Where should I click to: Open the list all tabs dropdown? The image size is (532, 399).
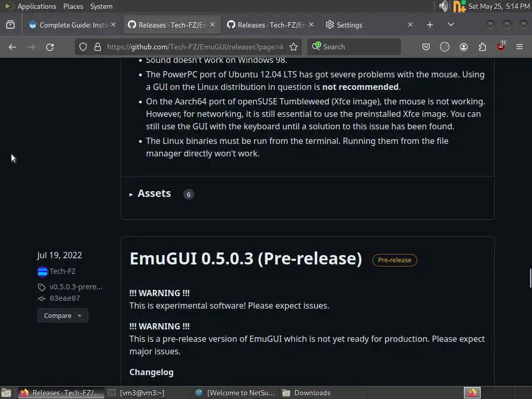450,25
